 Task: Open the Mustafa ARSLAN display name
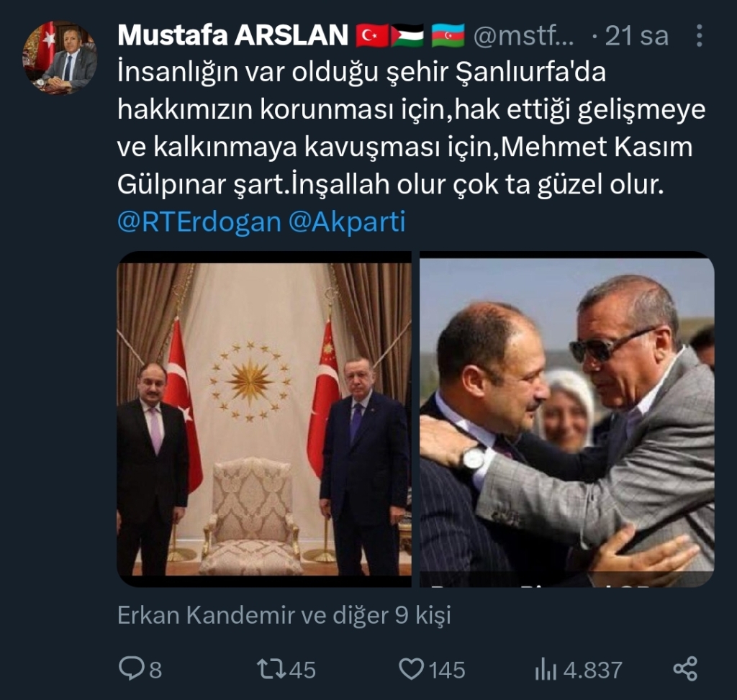coord(232,35)
